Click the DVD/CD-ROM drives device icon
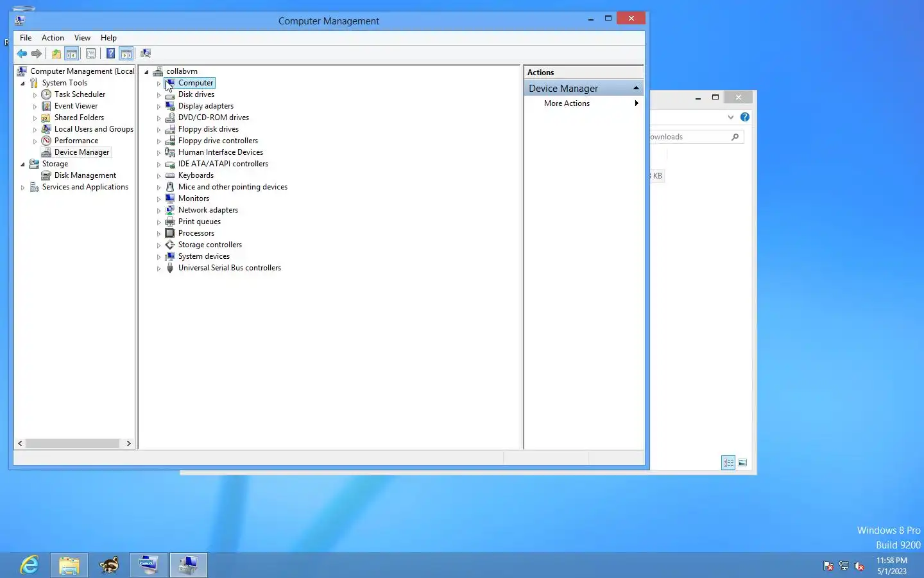The width and height of the screenshot is (924, 578). point(170,118)
